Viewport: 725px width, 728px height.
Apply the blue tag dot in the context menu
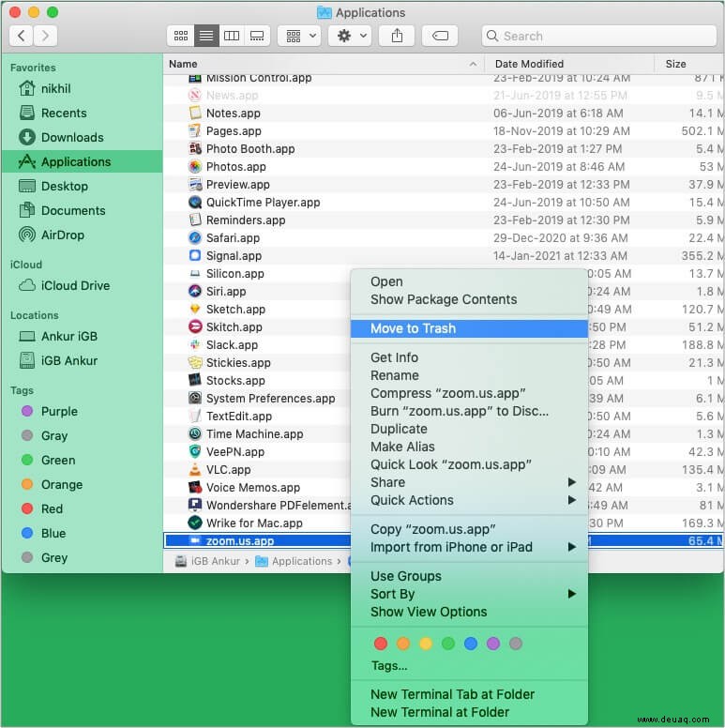point(471,644)
